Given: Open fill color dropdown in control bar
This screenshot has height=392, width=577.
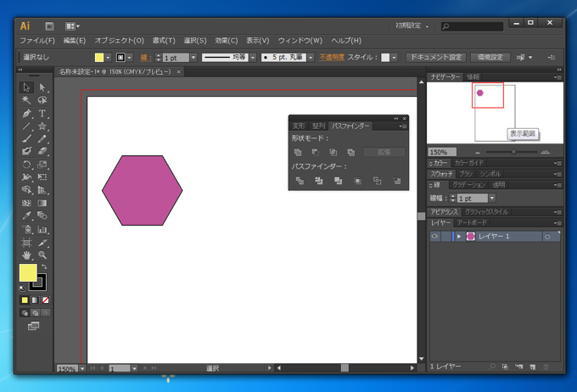Looking at the screenshot, I should point(108,58).
